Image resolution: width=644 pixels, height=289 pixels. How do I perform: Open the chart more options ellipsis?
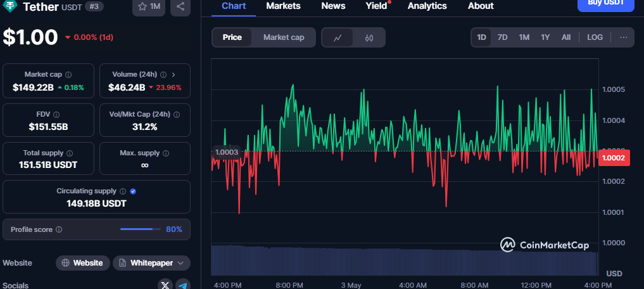coord(624,37)
